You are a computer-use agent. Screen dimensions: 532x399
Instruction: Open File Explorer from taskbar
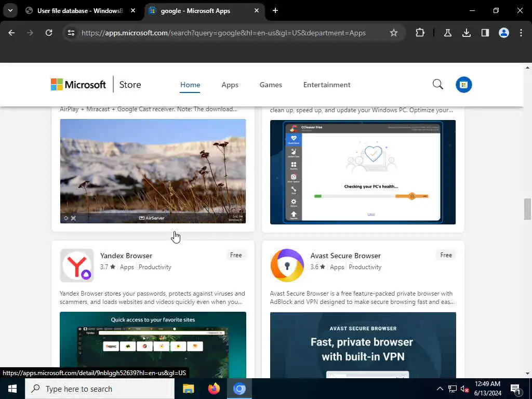(x=188, y=389)
